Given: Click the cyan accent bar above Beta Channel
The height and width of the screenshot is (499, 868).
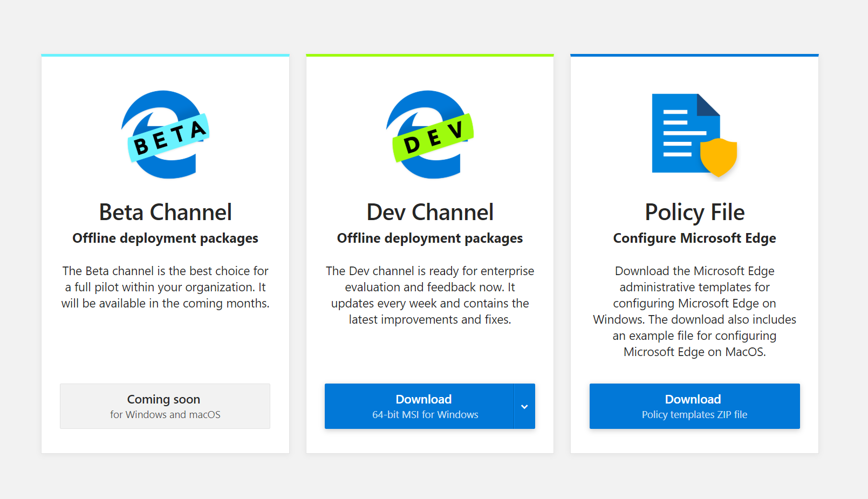Looking at the screenshot, I should tap(165, 54).
